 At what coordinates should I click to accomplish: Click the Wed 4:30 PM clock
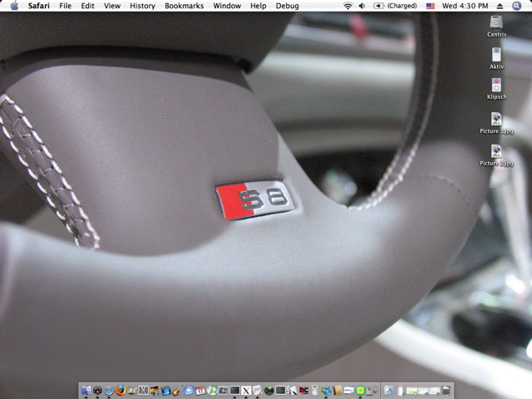[x=465, y=6]
